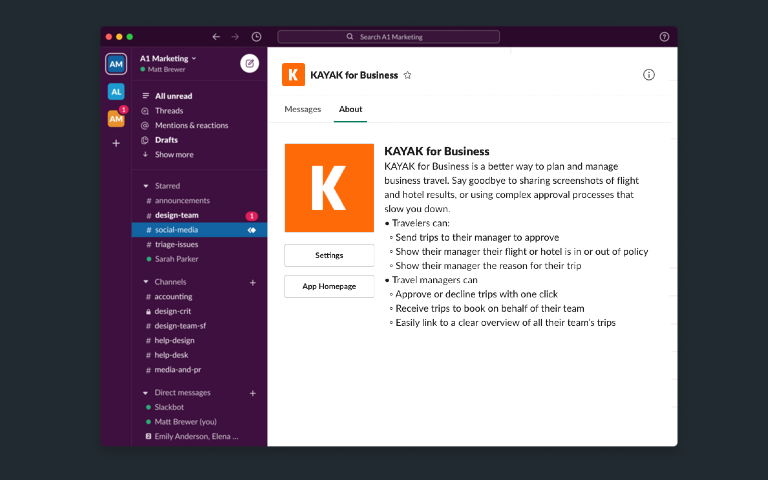Go back with the left arrow
Image resolution: width=768 pixels, height=480 pixels.
click(216, 37)
